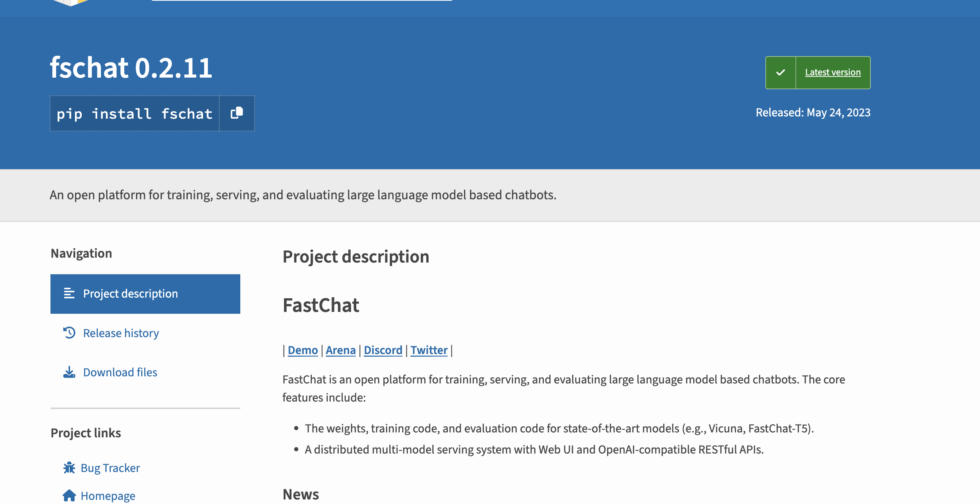Follow the Arena link
980x504 pixels.
coord(340,350)
